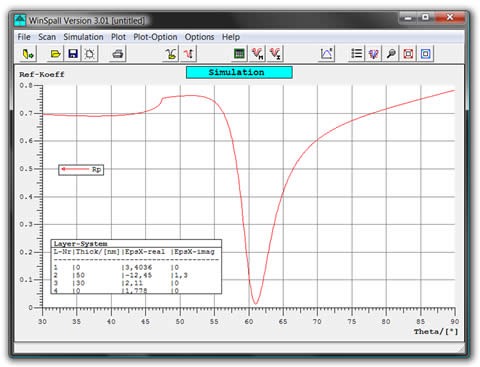The height and width of the screenshot is (367, 480).
Task: Click the printer icon in toolbar
Action: 117,54
